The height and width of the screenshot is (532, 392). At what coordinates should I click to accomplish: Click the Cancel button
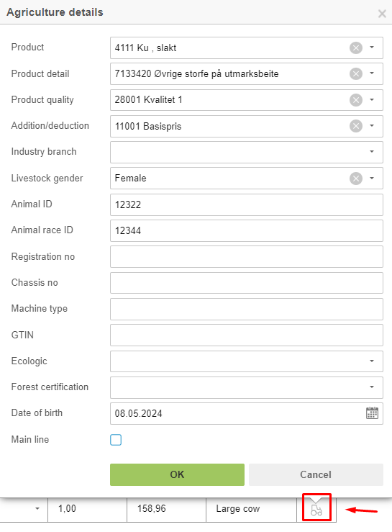(316, 474)
